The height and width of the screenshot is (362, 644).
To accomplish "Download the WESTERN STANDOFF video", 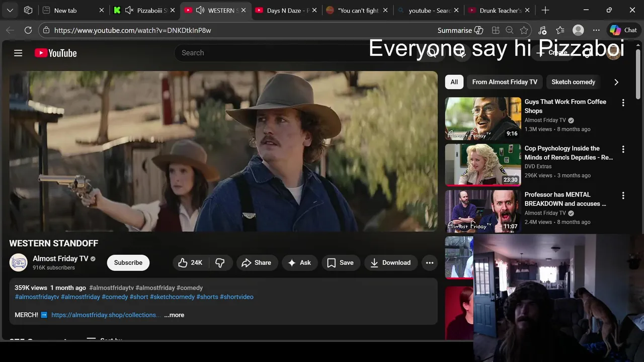I will (x=390, y=262).
